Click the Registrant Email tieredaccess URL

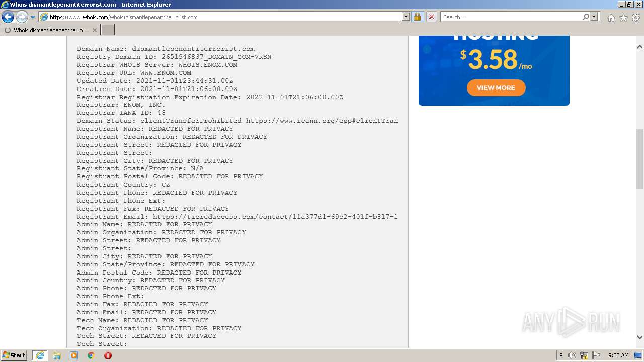(275, 217)
